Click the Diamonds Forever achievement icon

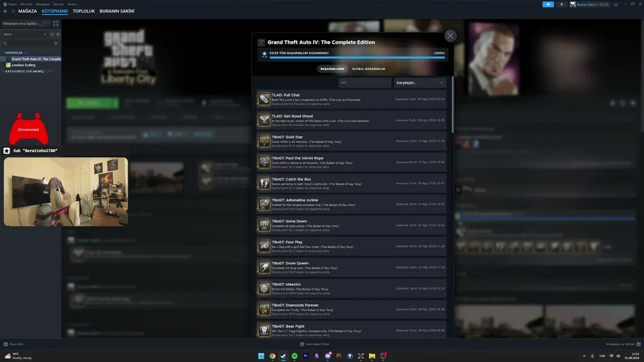(x=264, y=309)
